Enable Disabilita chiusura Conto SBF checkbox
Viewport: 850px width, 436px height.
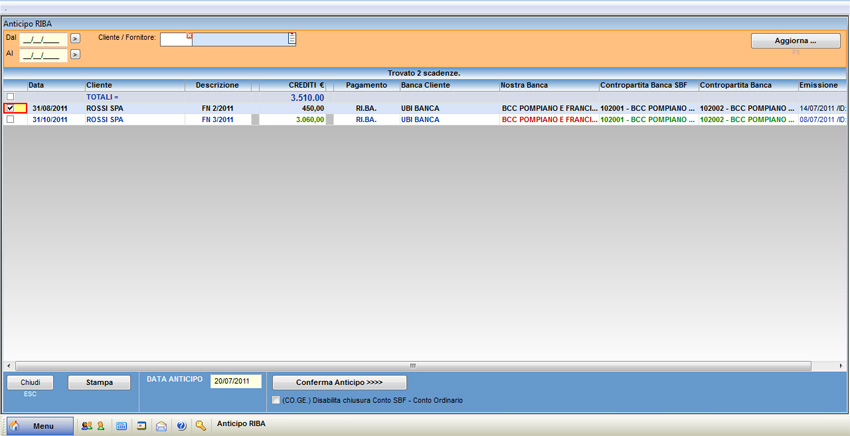(277, 400)
